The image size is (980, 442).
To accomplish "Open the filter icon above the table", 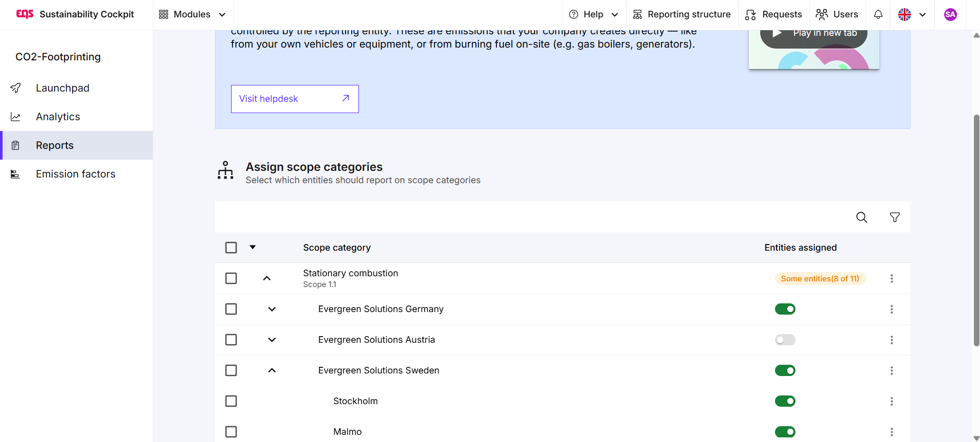I will pyautogui.click(x=895, y=217).
